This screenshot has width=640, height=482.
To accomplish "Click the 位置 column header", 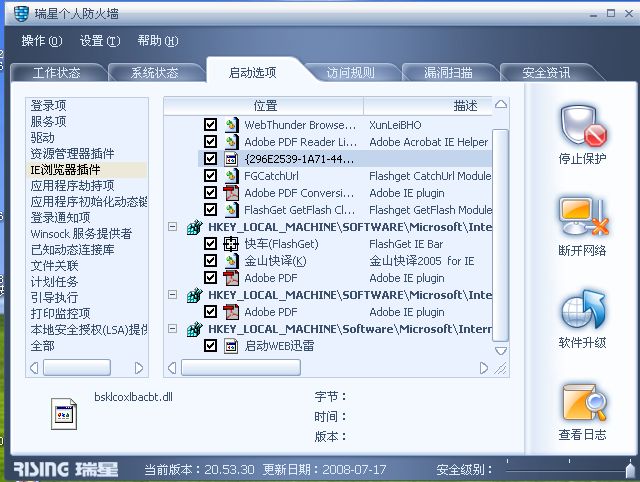I will 264,106.
